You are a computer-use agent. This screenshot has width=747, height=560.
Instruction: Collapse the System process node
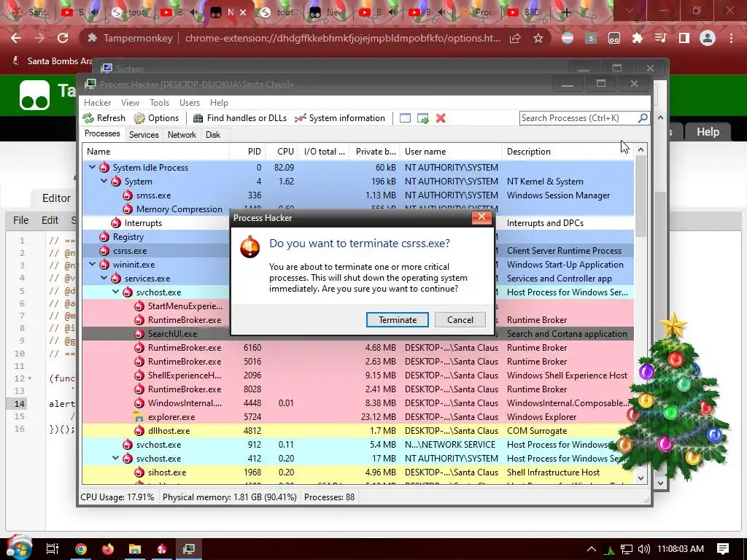[x=104, y=181]
